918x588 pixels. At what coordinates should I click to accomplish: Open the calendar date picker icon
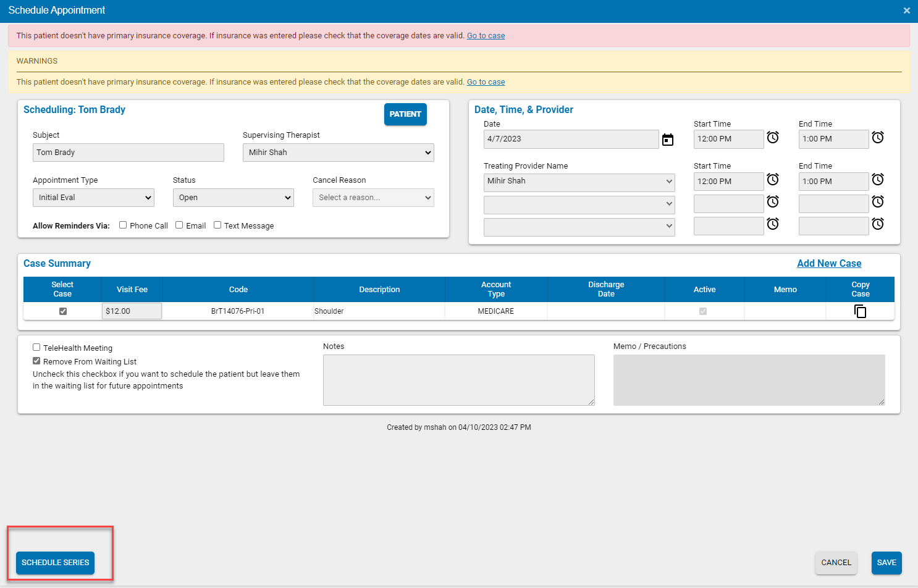(668, 139)
